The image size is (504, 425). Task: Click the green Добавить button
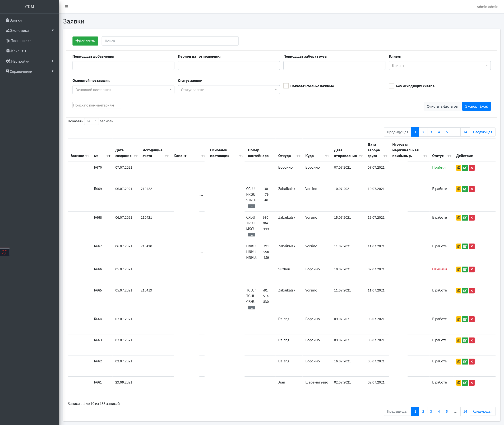coord(85,41)
